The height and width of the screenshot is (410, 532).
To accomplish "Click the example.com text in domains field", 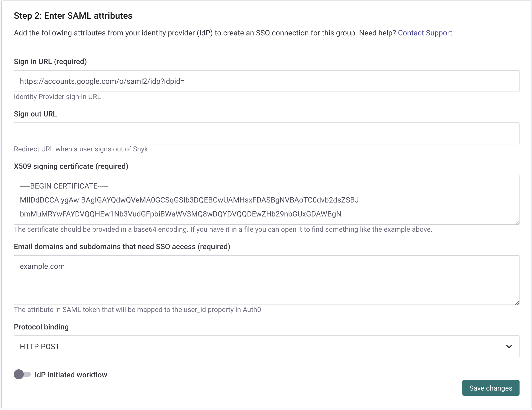I will click(42, 266).
